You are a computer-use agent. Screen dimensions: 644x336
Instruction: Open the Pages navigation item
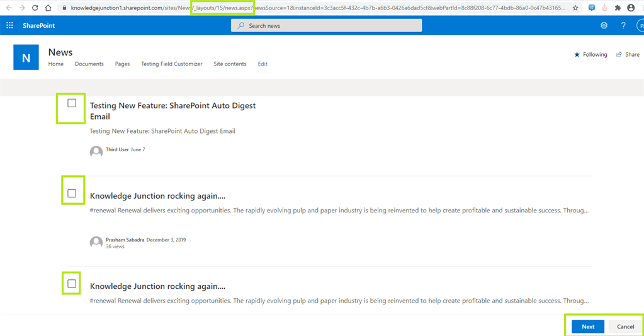pyautogui.click(x=122, y=64)
